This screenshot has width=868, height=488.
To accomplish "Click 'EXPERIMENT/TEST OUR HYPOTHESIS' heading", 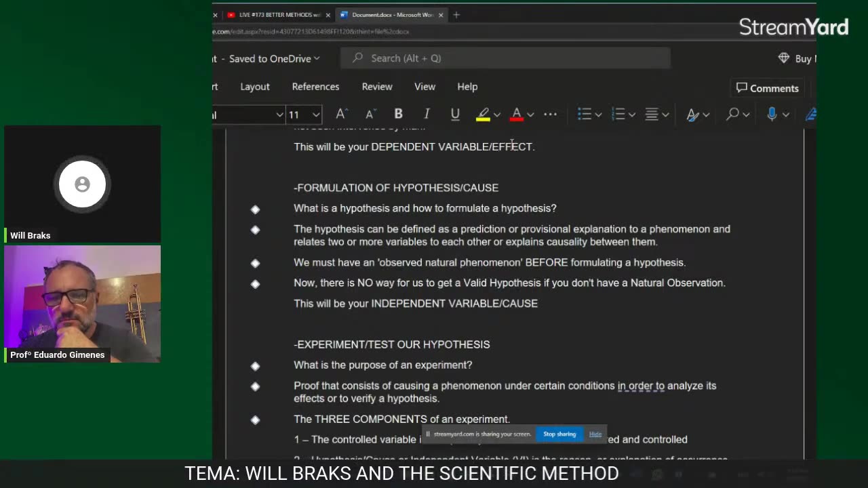I will pos(392,344).
